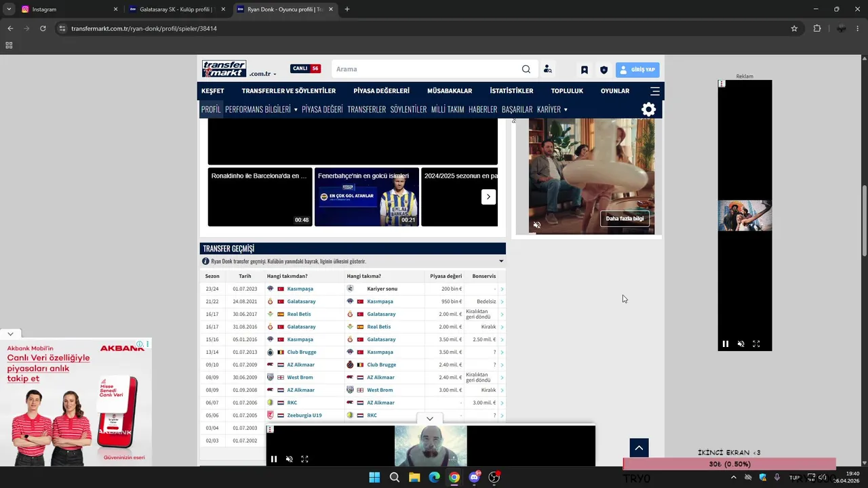Fullscreen the right sidebar video ad
The image size is (868, 488).
(756, 344)
